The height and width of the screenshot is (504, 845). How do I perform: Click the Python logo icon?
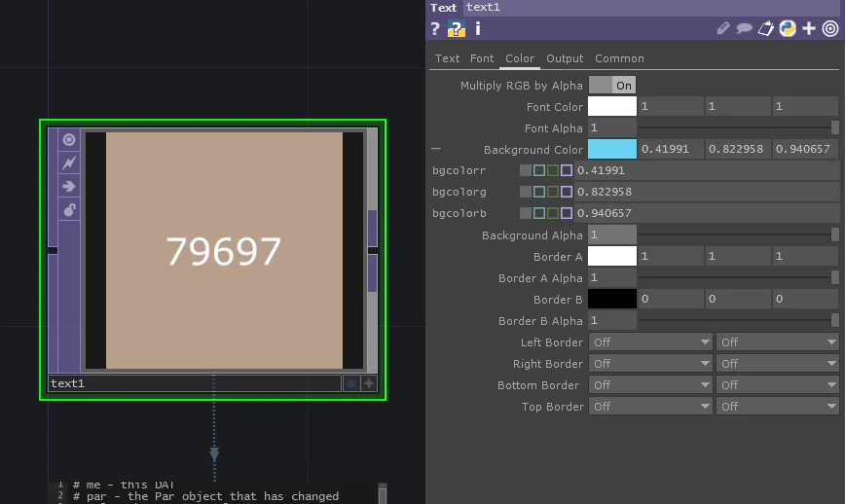(788, 28)
